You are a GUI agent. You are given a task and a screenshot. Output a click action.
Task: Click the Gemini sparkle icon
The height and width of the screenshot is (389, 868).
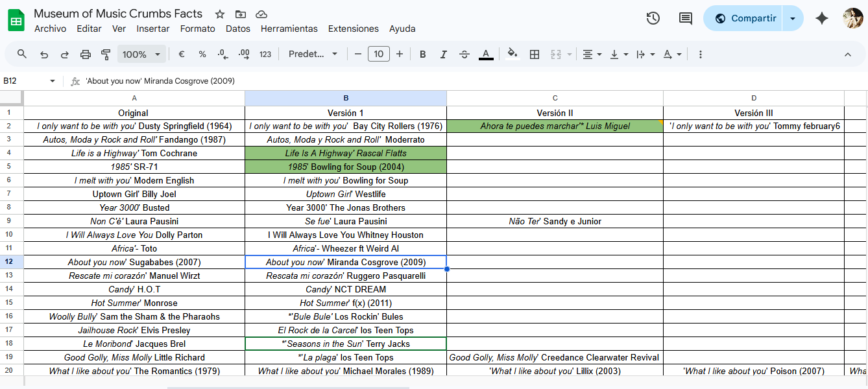click(x=822, y=18)
